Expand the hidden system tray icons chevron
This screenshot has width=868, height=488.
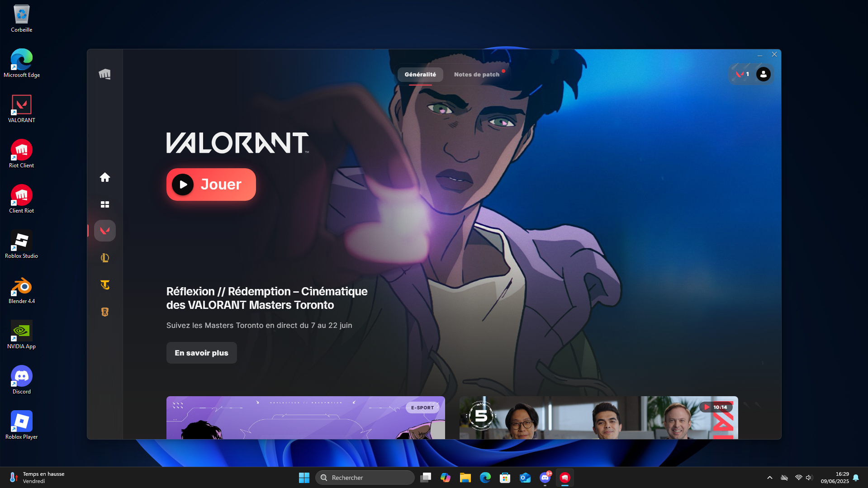770,478
